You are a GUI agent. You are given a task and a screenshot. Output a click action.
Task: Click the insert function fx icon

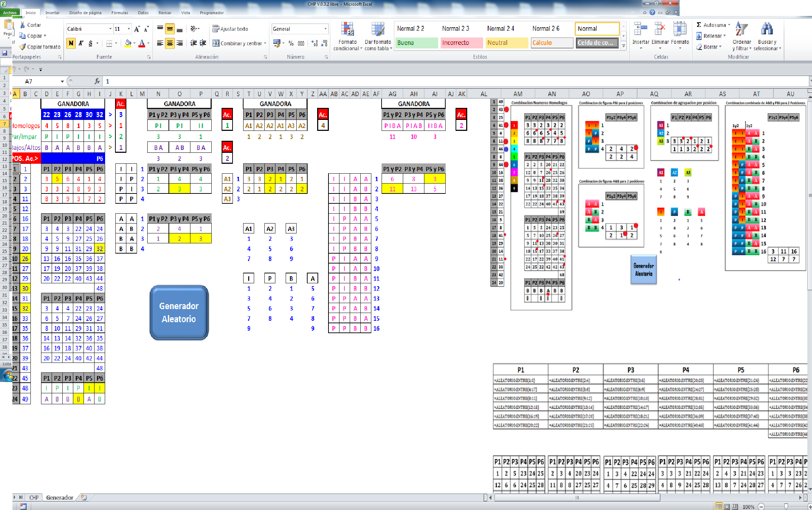click(x=97, y=81)
